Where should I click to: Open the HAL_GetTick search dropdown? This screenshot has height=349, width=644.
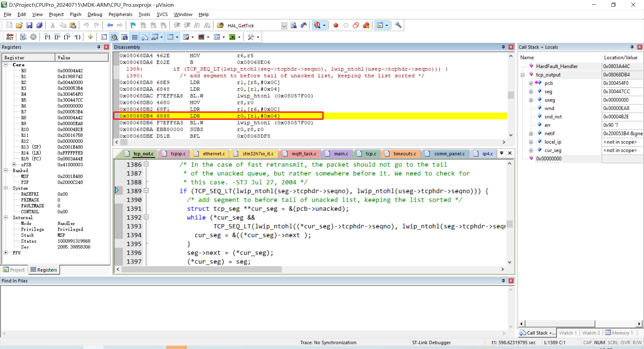point(284,26)
